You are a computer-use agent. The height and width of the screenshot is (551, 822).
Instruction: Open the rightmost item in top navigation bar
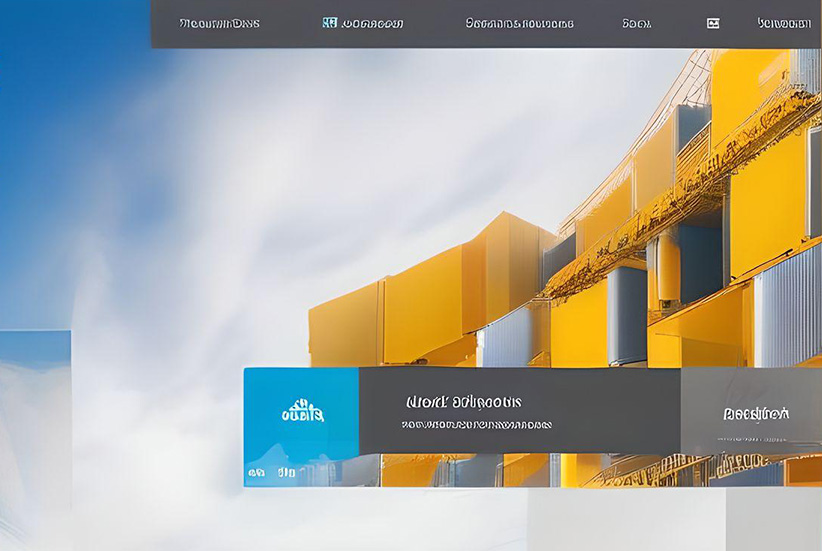pyautogui.click(x=784, y=23)
